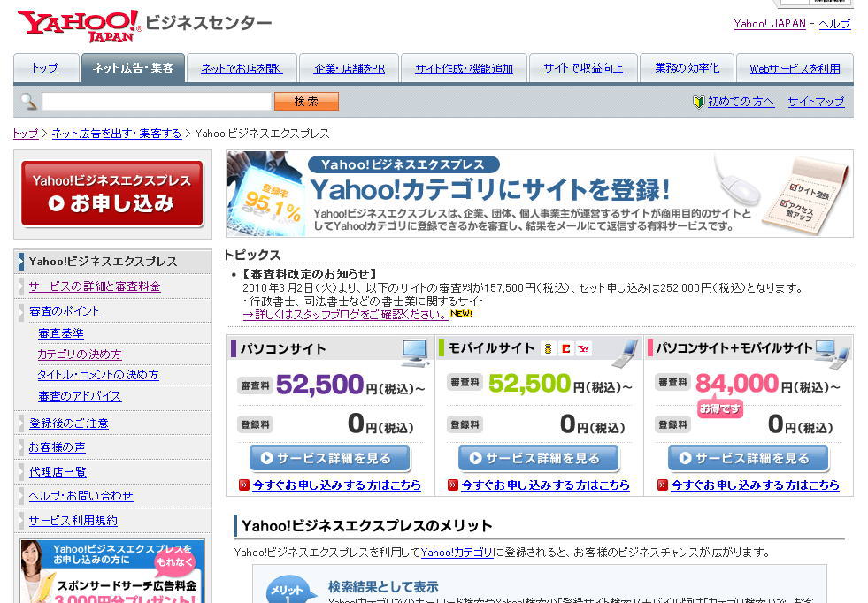Open サービス利用規約 sidebar link

pyautogui.click(x=73, y=521)
